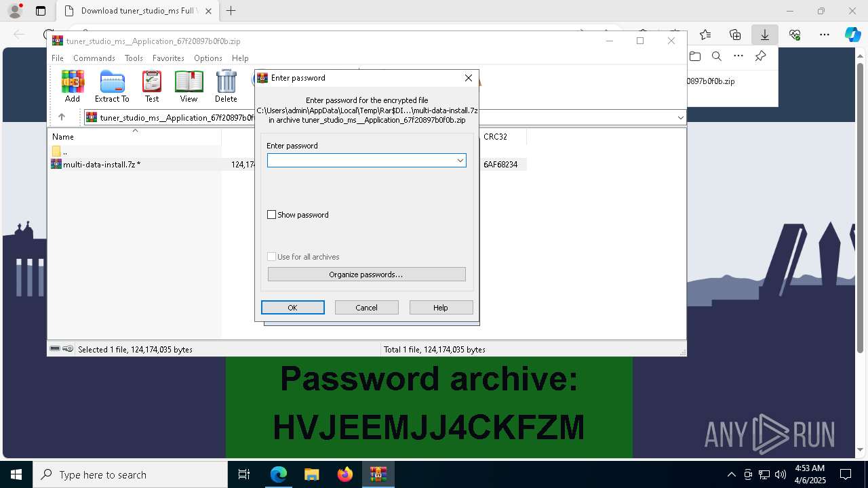Image resolution: width=868 pixels, height=488 pixels.
Task: Open Microsoft Edge from the taskbar
Action: point(279,474)
